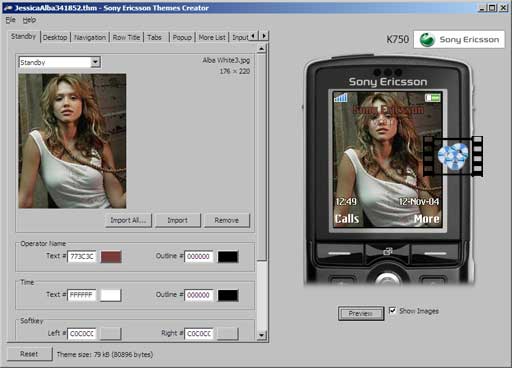Switch to the Navigation tab
Image resolution: width=512 pixels, height=368 pixels.
pyautogui.click(x=90, y=38)
